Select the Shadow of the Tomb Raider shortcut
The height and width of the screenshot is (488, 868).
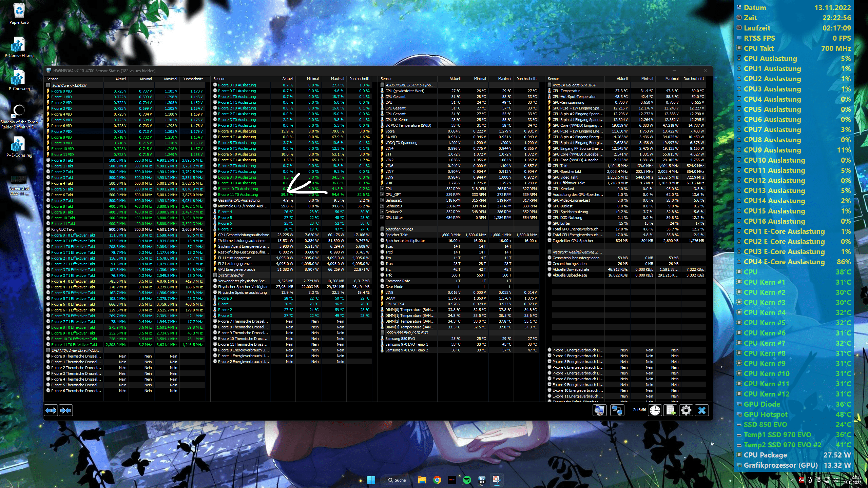[x=19, y=116]
